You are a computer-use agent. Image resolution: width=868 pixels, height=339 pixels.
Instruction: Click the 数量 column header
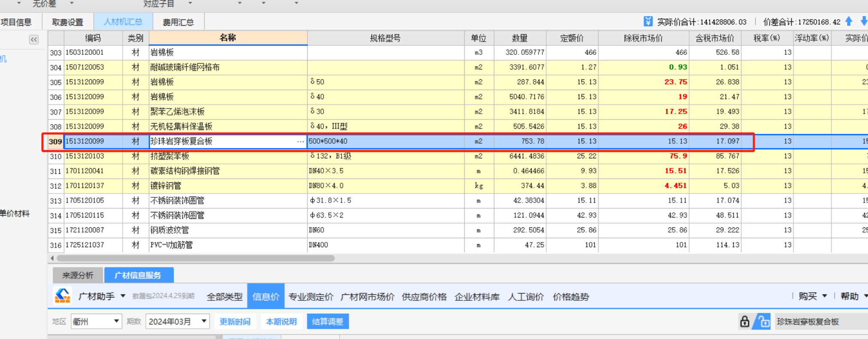tap(520, 38)
